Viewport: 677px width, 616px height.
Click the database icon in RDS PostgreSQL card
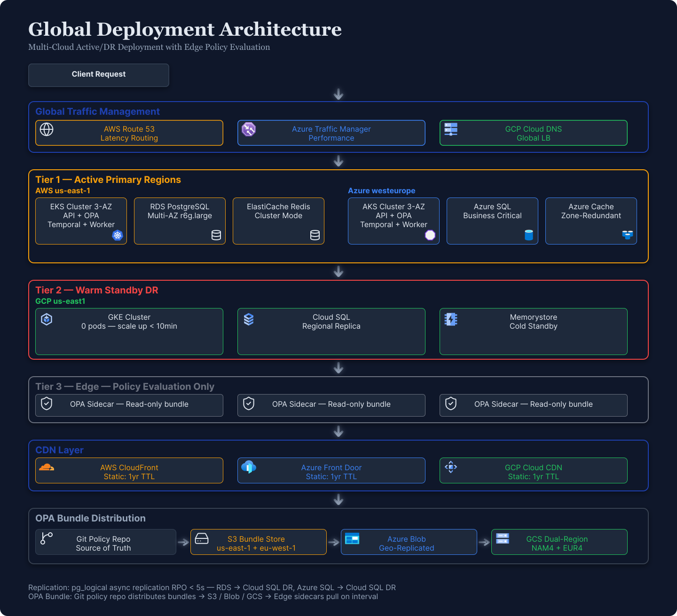point(216,236)
